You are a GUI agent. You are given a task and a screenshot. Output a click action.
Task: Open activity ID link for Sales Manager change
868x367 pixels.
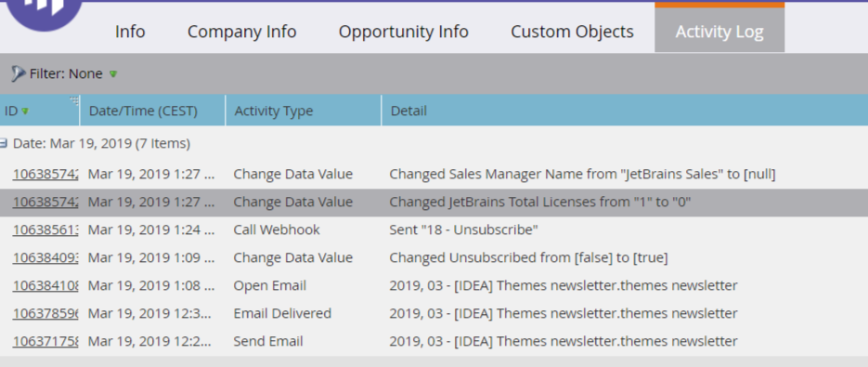tap(45, 174)
